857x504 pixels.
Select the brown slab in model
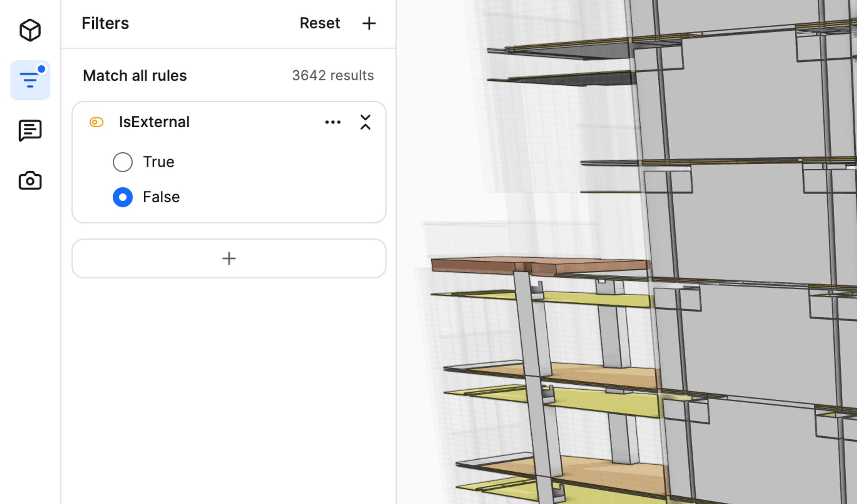point(476,265)
